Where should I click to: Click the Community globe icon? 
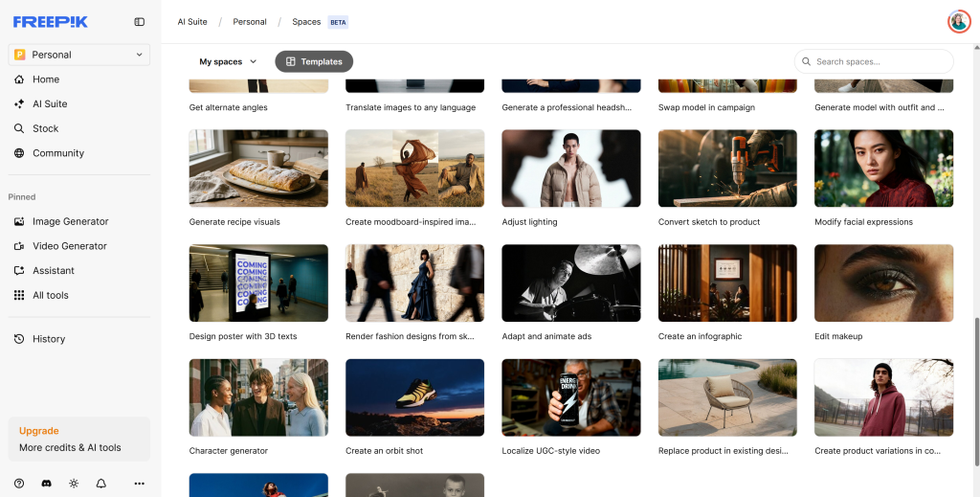pyautogui.click(x=19, y=153)
